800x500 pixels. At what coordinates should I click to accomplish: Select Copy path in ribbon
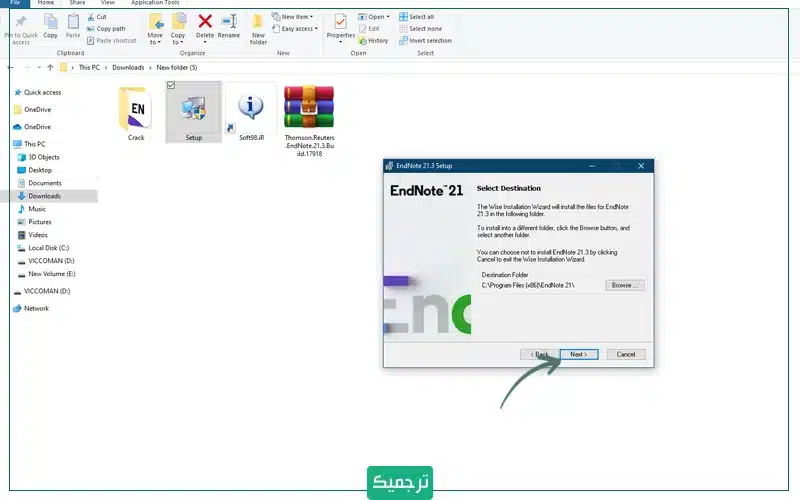pyautogui.click(x=106, y=29)
